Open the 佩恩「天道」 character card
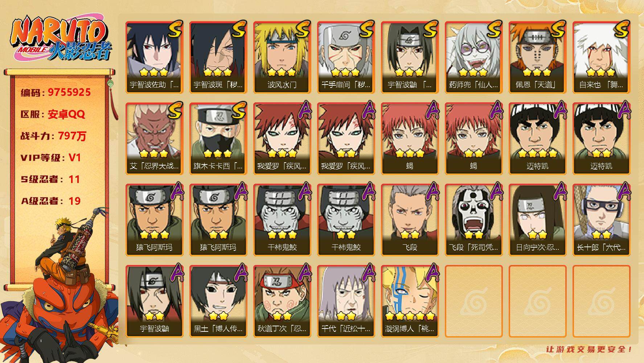 pyautogui.click(x=537, y=57)
